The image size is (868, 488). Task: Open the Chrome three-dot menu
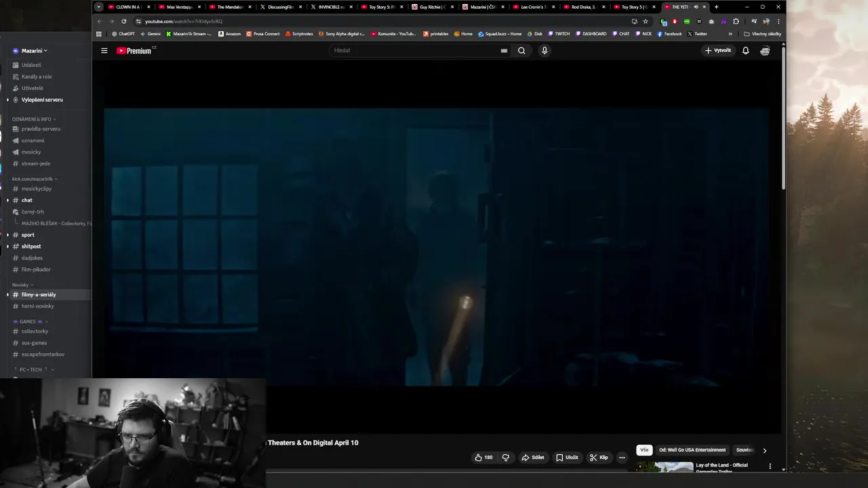(778, 21)
